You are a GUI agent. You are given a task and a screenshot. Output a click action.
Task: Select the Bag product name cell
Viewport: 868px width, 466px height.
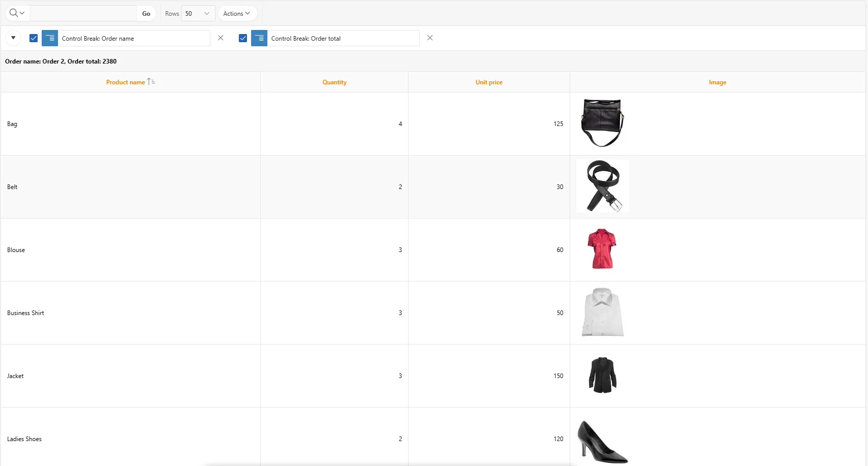tap(131, 124)
